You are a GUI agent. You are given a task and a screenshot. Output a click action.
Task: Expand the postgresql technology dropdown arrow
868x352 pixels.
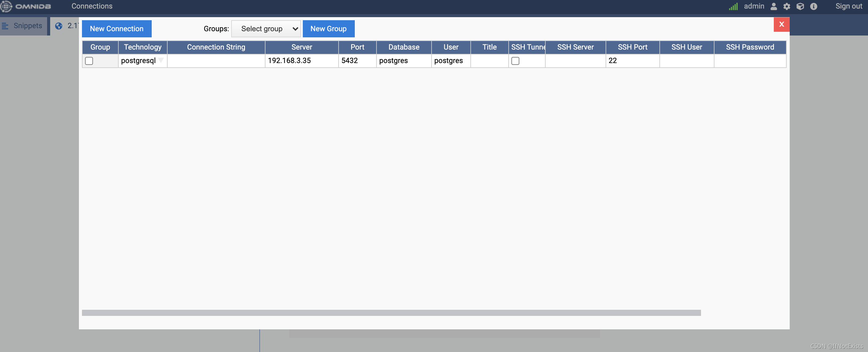click(161, 60)
